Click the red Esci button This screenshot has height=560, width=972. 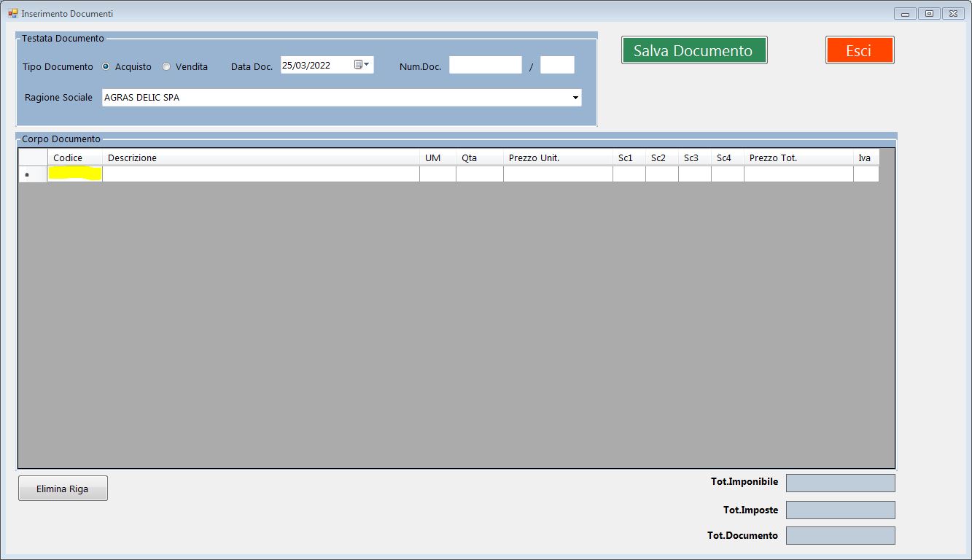(x=860, y=50)
